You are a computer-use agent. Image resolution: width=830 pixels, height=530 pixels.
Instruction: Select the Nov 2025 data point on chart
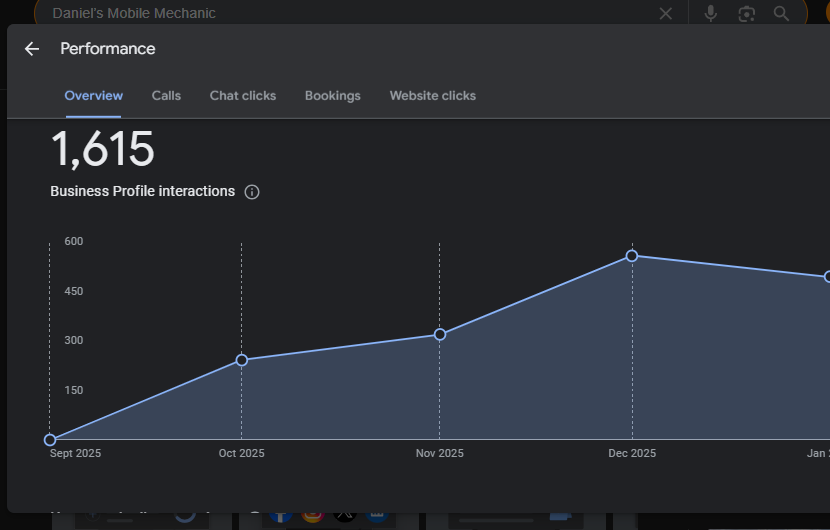coord(440,334)
